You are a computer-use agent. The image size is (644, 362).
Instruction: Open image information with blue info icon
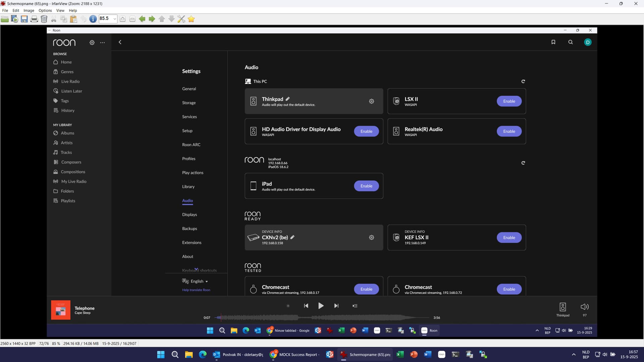[x=93, y=19]
